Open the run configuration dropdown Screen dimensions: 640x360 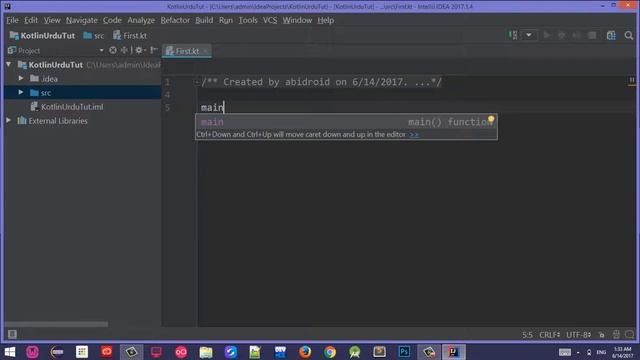pos(529,36)
